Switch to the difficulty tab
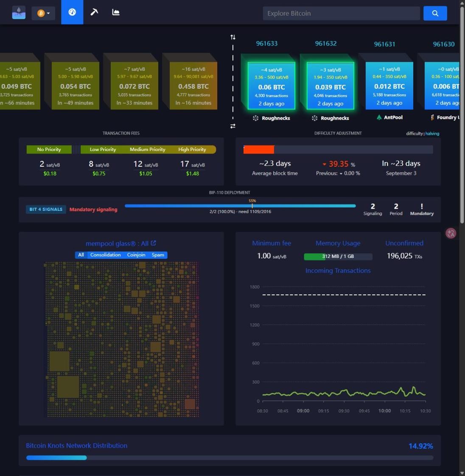The width and height of the screenshot is (465, 476). [x=415, y=134]
